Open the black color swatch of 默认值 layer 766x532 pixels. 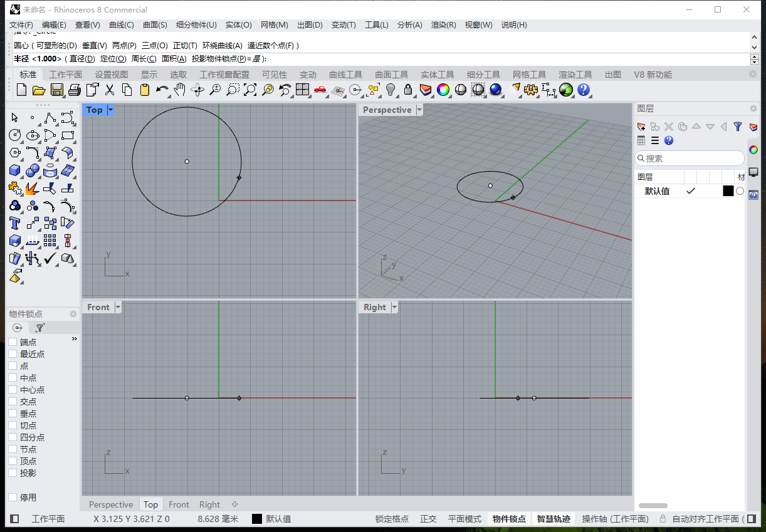(728, 191)
